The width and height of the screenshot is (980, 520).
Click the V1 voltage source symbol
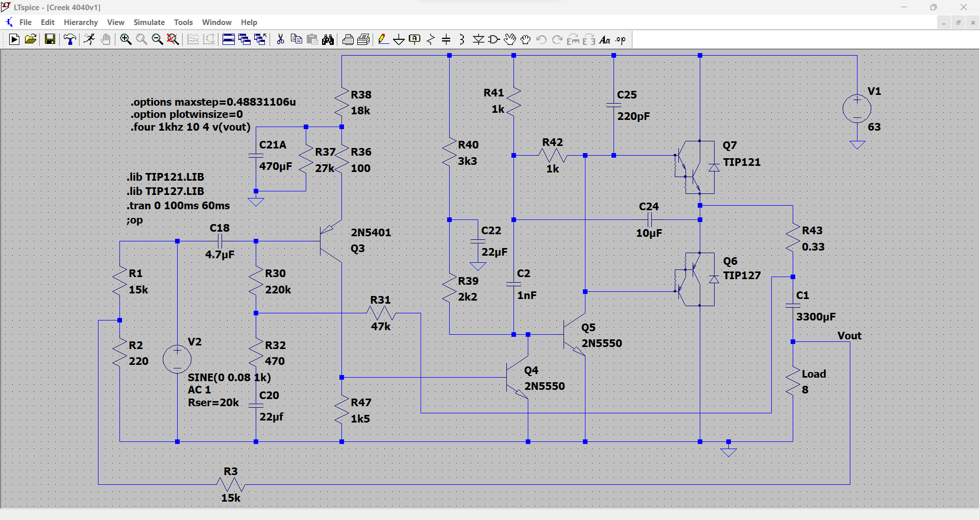pos(857,109)
